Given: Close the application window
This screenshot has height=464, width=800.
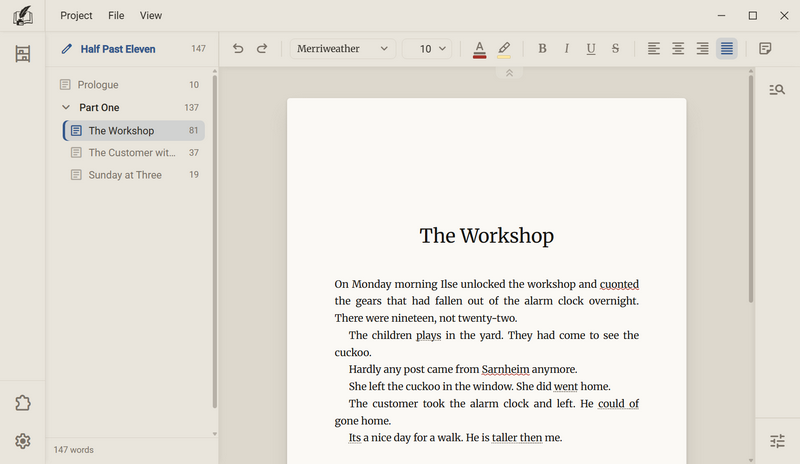Looking at the screenshot, I should click(x=784, y=15).
